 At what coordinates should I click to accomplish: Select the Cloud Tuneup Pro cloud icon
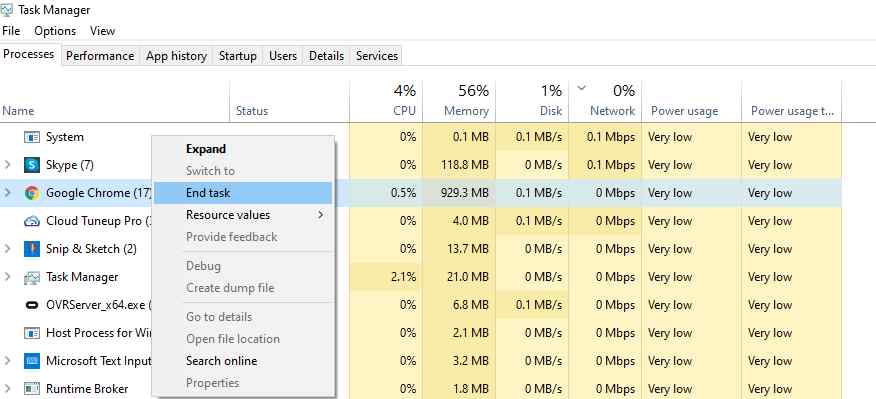(x=32, y=221)
